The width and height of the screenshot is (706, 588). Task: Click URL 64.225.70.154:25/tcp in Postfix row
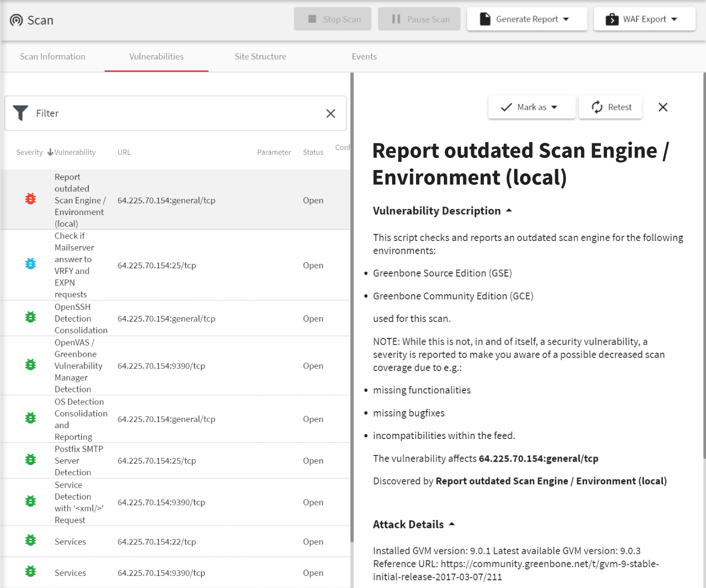coord(156,461)
